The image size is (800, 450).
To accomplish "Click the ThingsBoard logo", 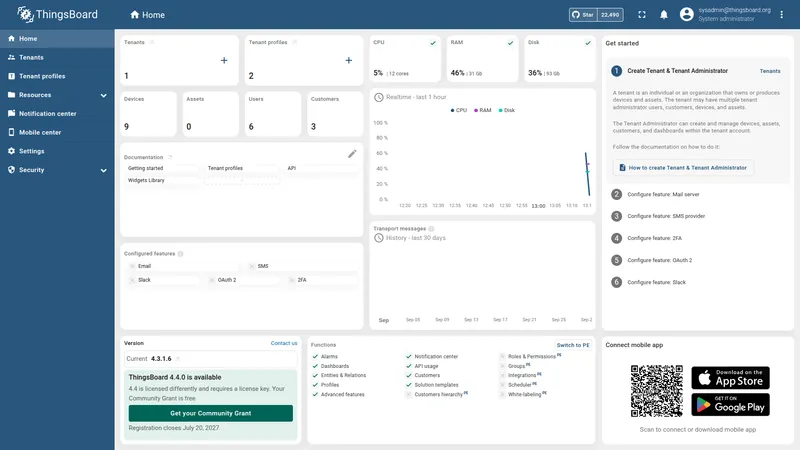I will 57,14.
